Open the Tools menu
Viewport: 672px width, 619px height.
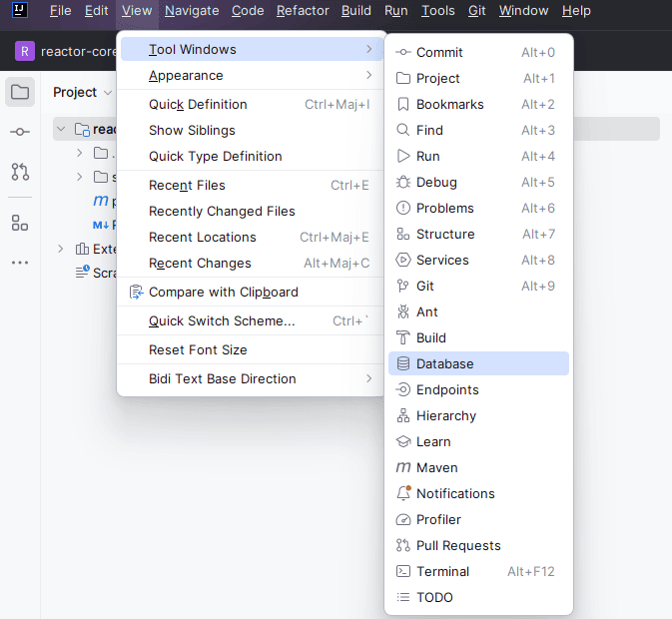point(438,10)
